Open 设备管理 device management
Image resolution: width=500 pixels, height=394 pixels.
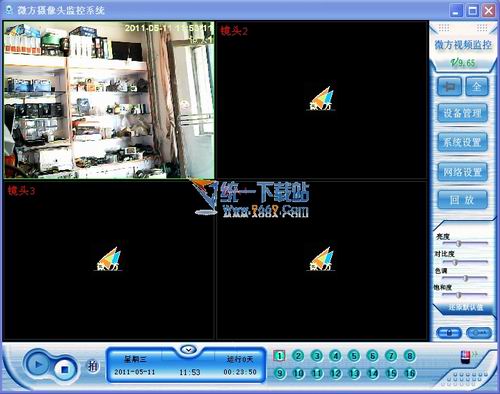[x=462, y=113]
